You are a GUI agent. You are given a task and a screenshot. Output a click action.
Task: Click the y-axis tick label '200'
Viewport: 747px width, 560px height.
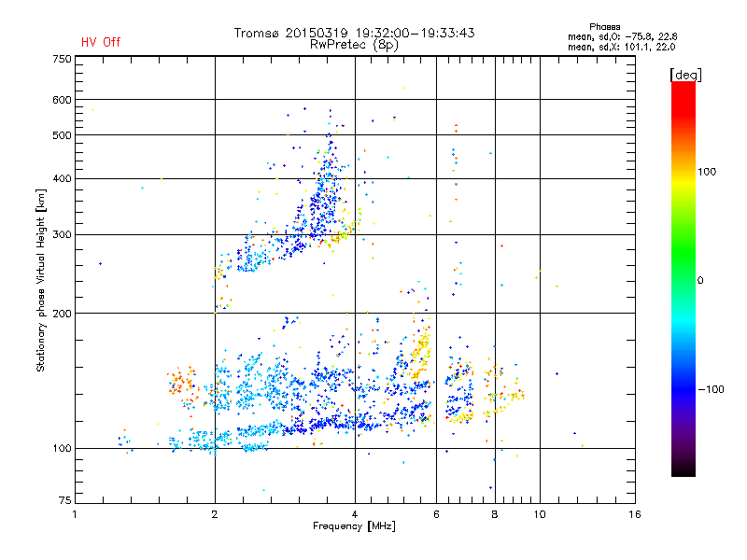click(62, 314)
